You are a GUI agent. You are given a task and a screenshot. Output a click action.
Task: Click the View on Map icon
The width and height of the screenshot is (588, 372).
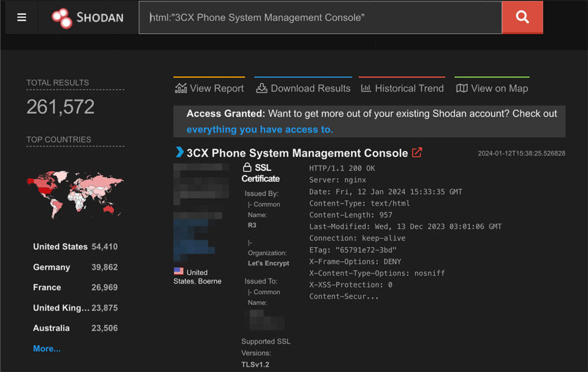pos(462,88)
